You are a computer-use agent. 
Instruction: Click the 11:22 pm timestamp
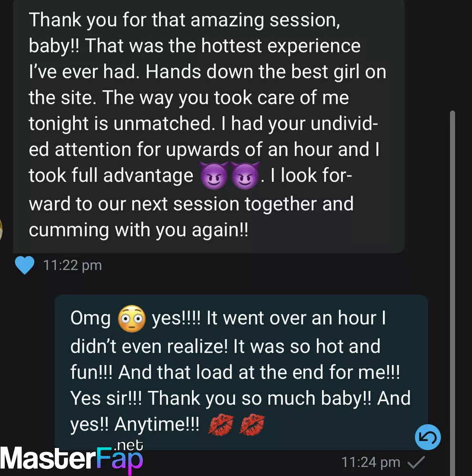pos(72,265)
